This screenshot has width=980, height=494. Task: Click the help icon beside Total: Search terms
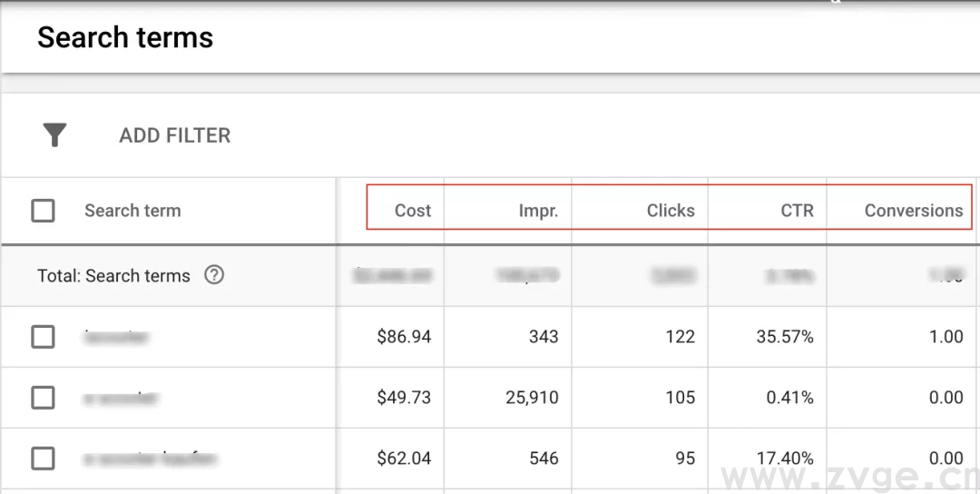[x=214, y=275]
